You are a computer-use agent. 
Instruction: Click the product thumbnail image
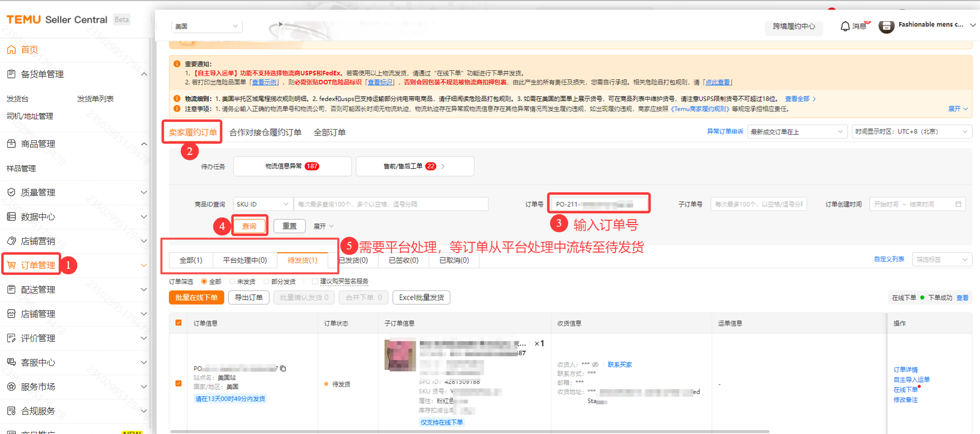click(x=400, y=355)
